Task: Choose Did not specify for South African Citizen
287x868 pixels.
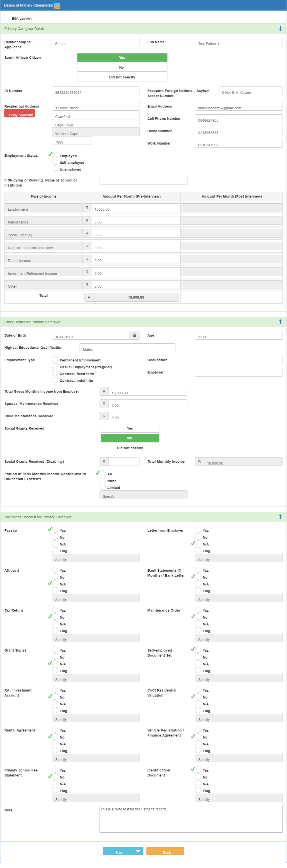Action: 122,77
